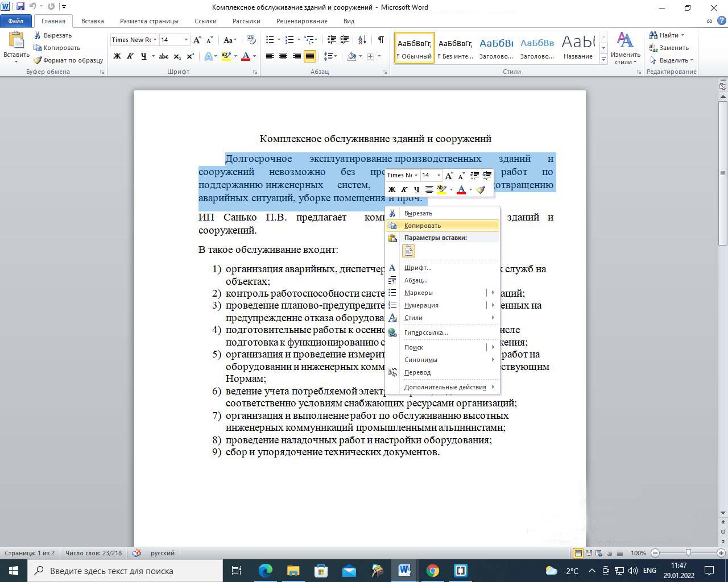Toggle italic (К) in the mini toolbar

click(x=404, y=190)
